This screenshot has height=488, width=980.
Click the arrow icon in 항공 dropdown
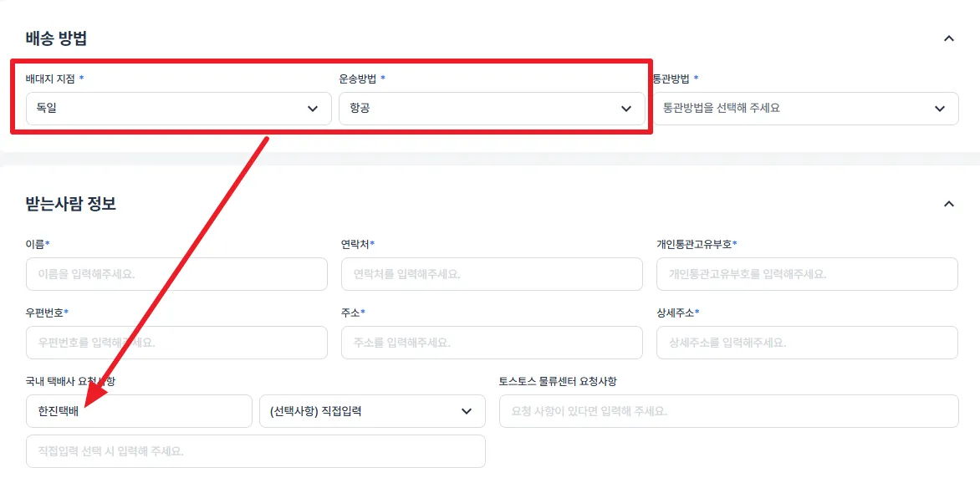[x=626, y=109]
